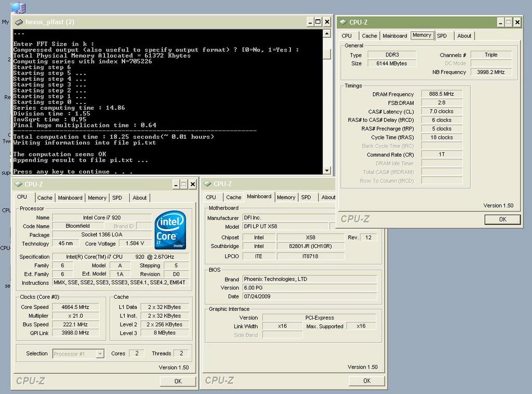This screenshot has width=532, height=394.
Task: Click the Southbridge value "82801JR (ICH10R)"
Action: pos(311,246)
